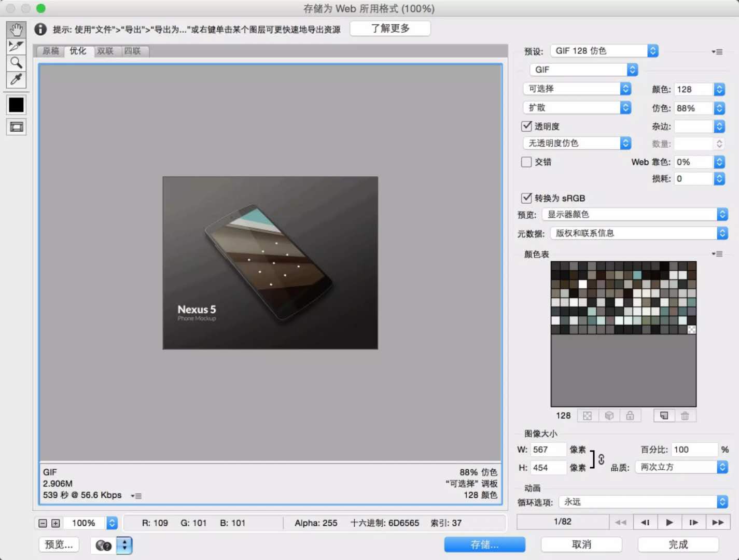Click the lock selected color icon
Viewport: 739px width, 560px height.
click(630, 416)
